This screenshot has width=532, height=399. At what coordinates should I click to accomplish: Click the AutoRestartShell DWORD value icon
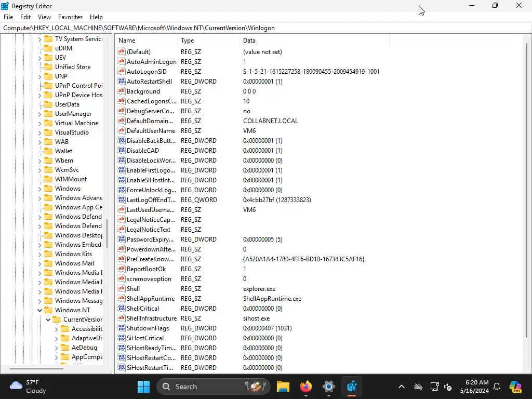121,81
